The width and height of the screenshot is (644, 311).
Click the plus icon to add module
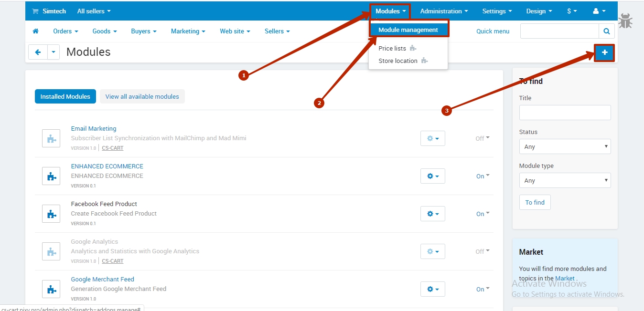[x=604, y=52]
